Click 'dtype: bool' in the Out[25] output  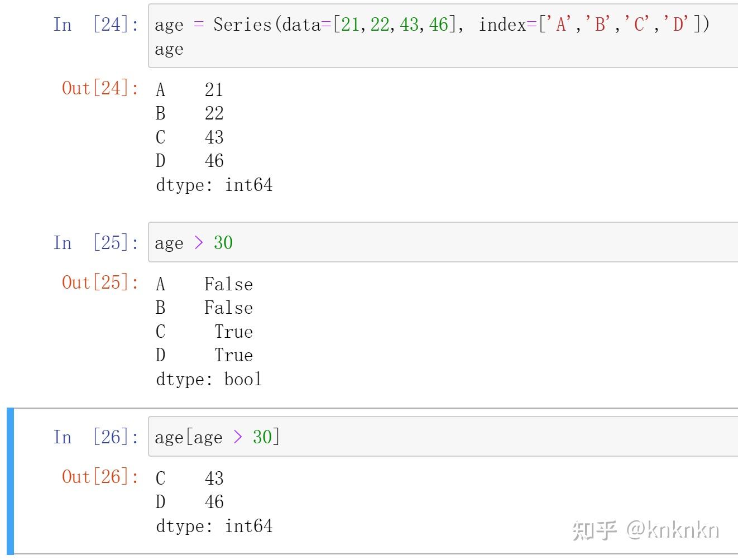point(209,379)
